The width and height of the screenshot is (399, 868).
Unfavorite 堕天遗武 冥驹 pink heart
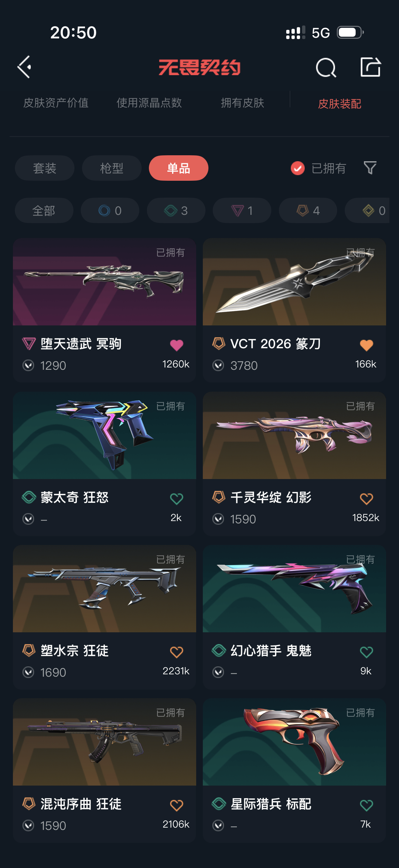click(177, 345)
